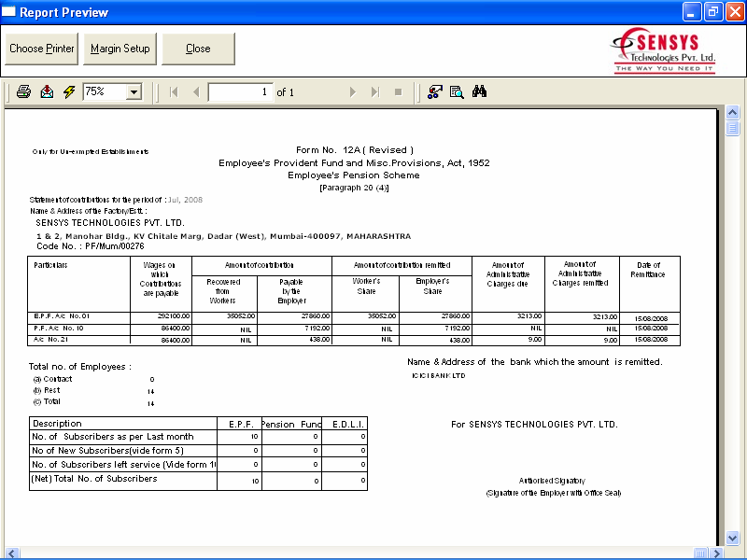This screenshot has width=747, height=560.
Task: Jump to the last page arrow
Action: point(375,91)
